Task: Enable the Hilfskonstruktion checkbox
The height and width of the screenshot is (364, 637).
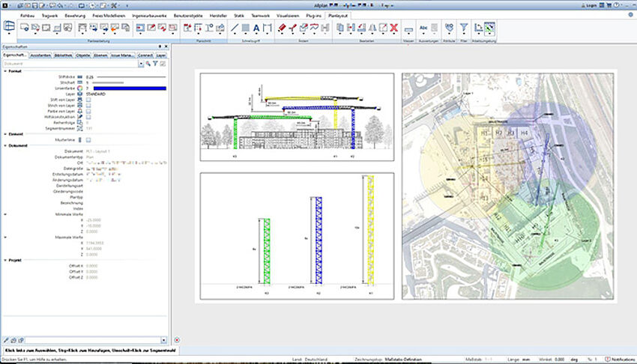Action: 88,117
